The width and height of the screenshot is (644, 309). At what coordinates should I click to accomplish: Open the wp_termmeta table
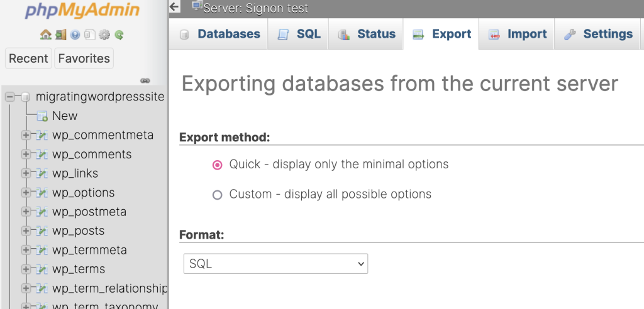pyautogui.click(x=89, y=250)
